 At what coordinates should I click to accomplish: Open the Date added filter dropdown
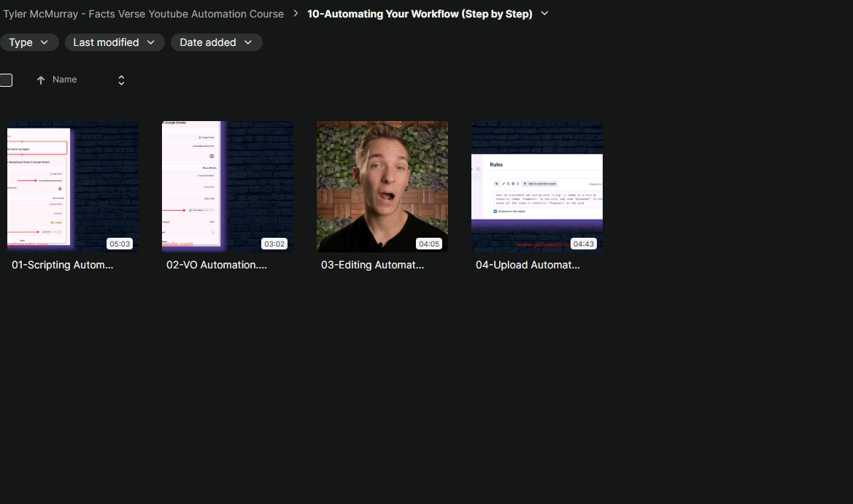(217, 42)
